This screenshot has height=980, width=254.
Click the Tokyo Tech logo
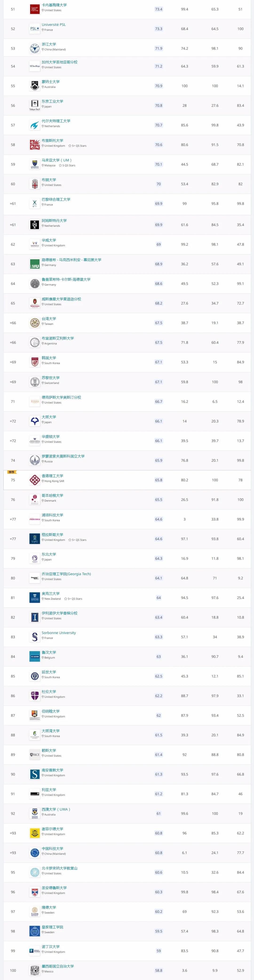(x=35, y=105)
